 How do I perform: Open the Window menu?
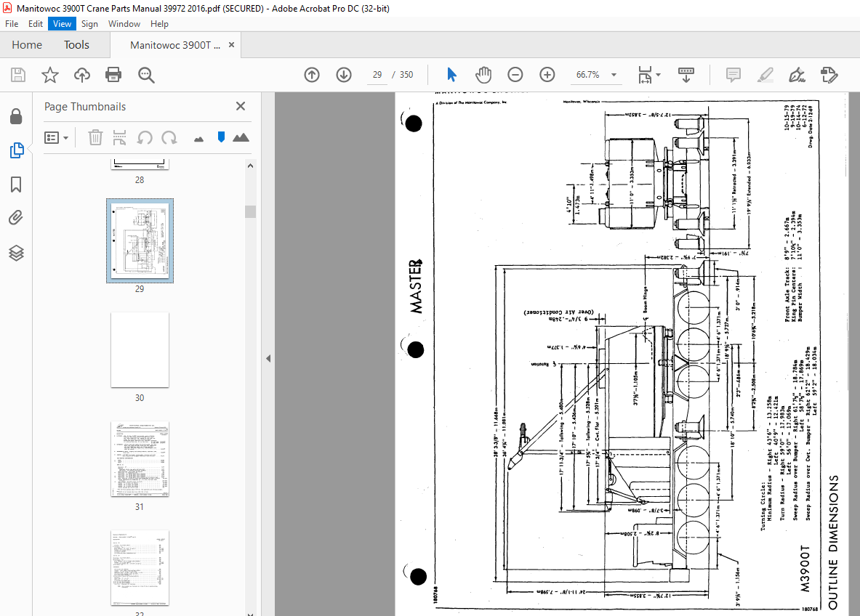[x=124, y=23]
